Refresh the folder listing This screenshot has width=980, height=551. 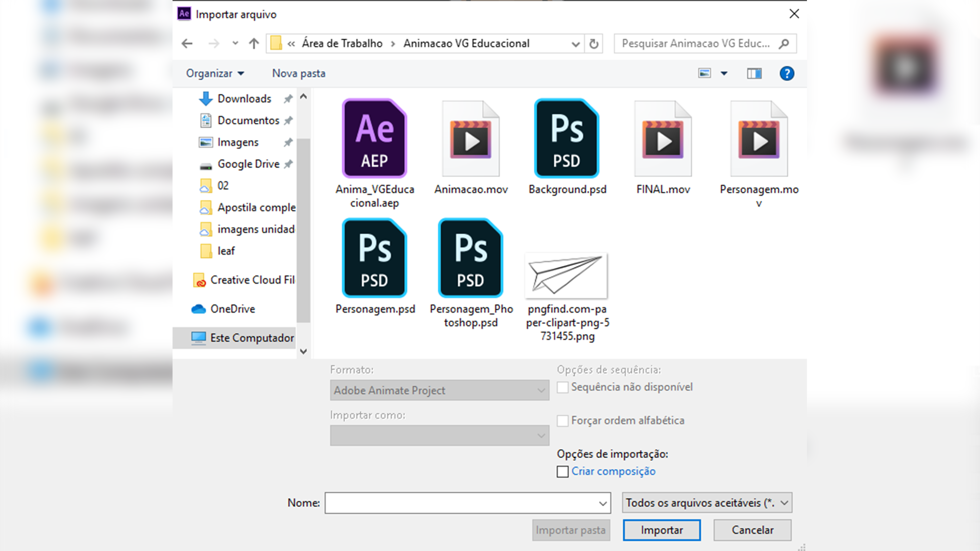click(594, 44)
